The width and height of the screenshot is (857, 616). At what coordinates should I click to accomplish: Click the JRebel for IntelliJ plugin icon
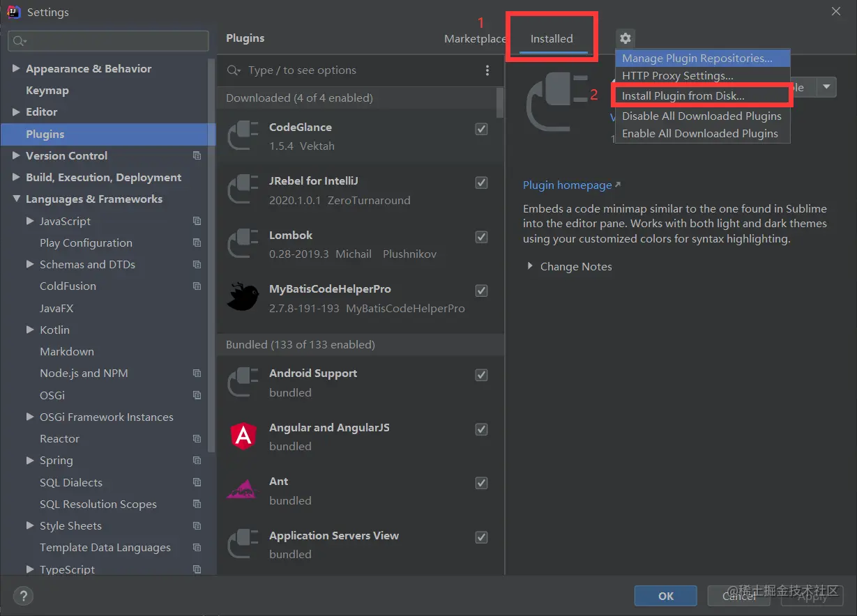[x=243, y=190]
